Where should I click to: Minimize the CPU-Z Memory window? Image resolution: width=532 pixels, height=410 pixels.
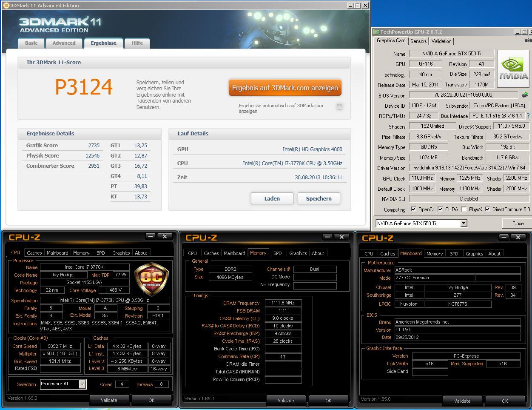coord(327,237)
